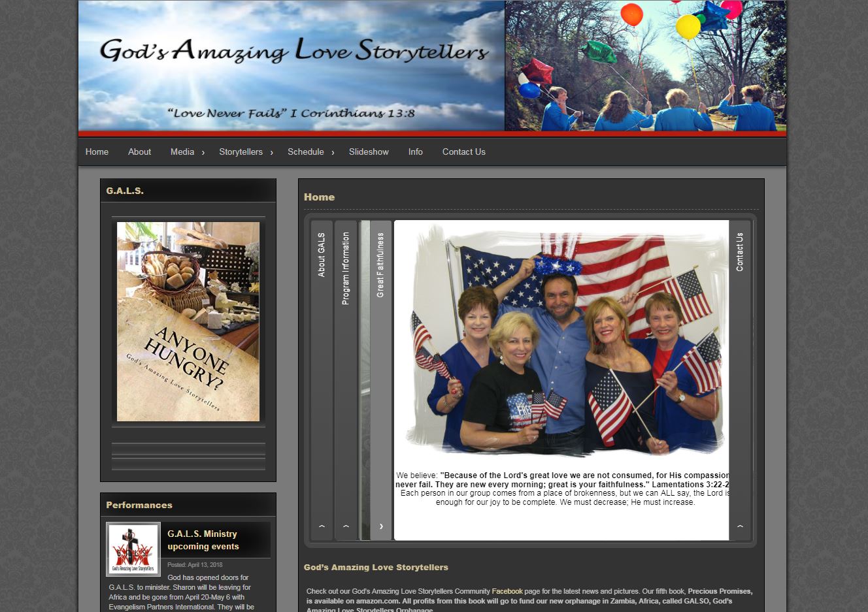The image size is (868, 612).
Task: Expand the Schedule submenu arrow
Action: [x=333, y=153]
